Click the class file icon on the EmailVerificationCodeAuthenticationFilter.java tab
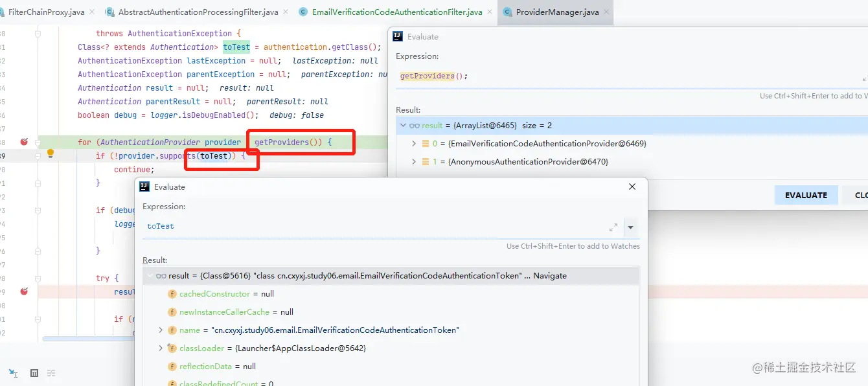Image resolution: width=868 pixels, height=386 pixels. pos(303,12)
